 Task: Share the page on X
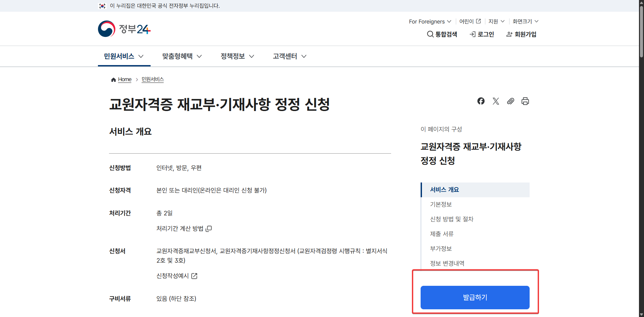click(x=496, y=101)
